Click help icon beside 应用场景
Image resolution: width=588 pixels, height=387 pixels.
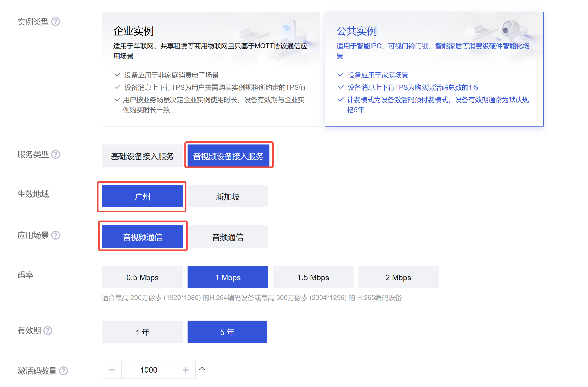pyautogui.click(x=56, y=235)
